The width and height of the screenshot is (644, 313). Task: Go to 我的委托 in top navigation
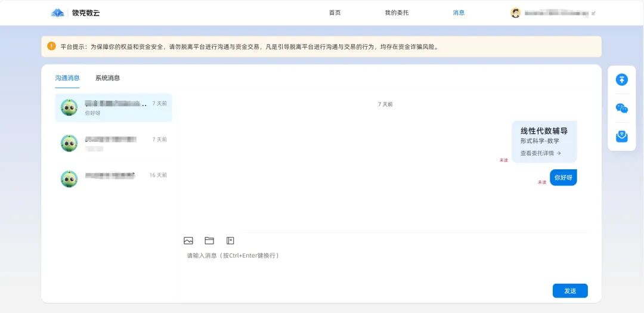(x=397, y=13)
